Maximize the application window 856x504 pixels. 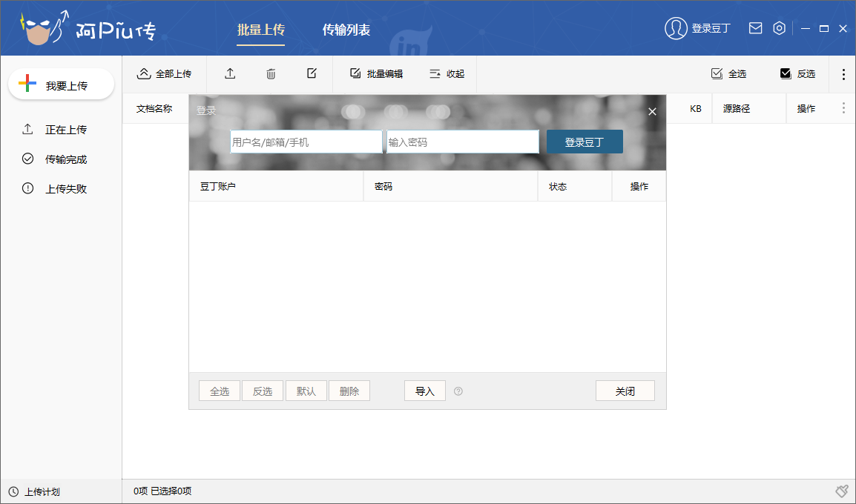pyautogui.click(x=824, y=28)
